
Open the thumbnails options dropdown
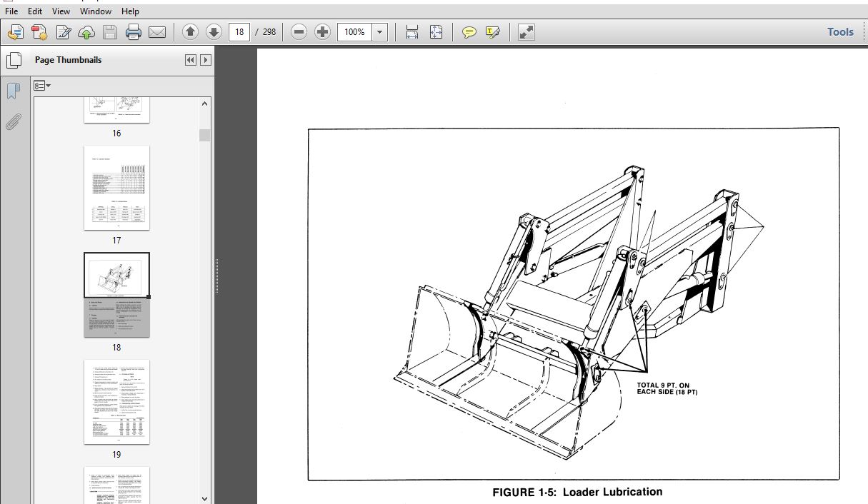pyautogui.click(x=42, y=86)
